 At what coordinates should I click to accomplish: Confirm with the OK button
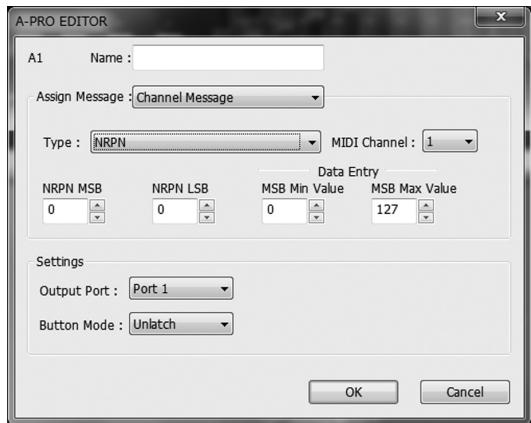pos(353,392)
